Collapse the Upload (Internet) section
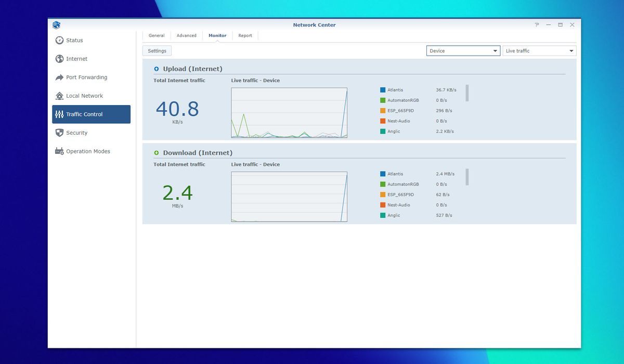This screenshot has height=364, width=624. pos(156,69)
